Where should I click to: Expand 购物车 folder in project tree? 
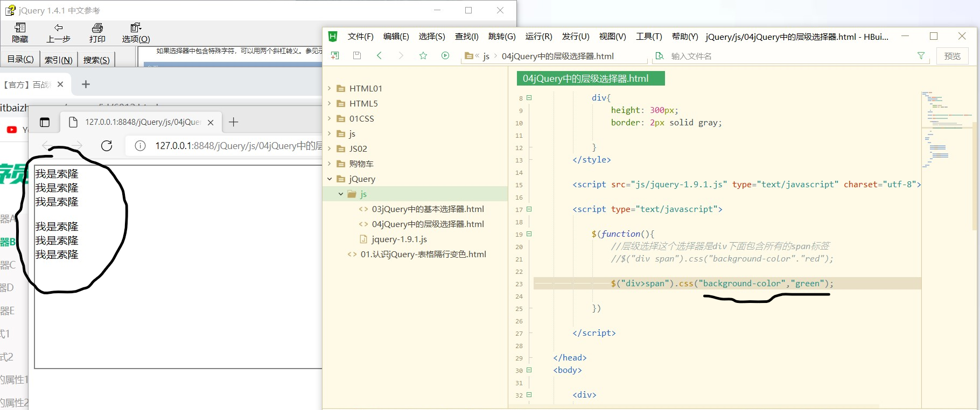point(330,164)
